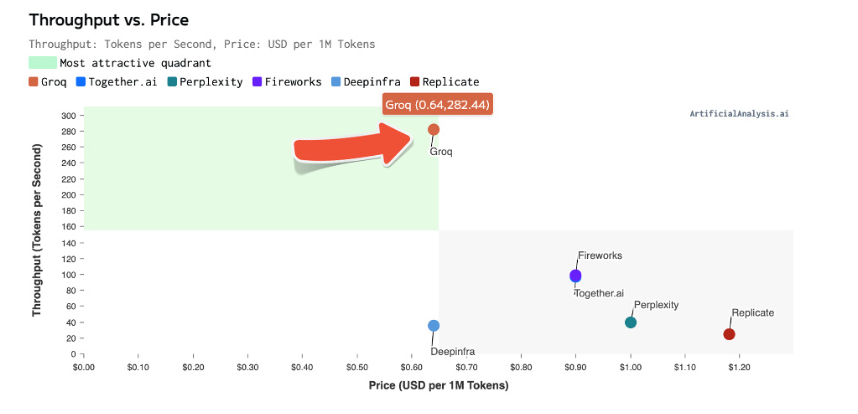Click the Replicate point label text

click(752, 313)
